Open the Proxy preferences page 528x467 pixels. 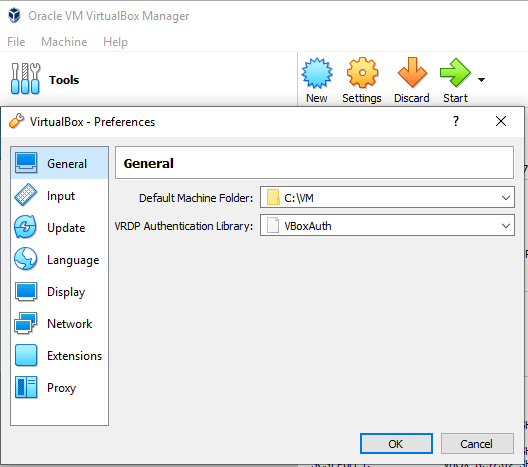click(60, 388)
